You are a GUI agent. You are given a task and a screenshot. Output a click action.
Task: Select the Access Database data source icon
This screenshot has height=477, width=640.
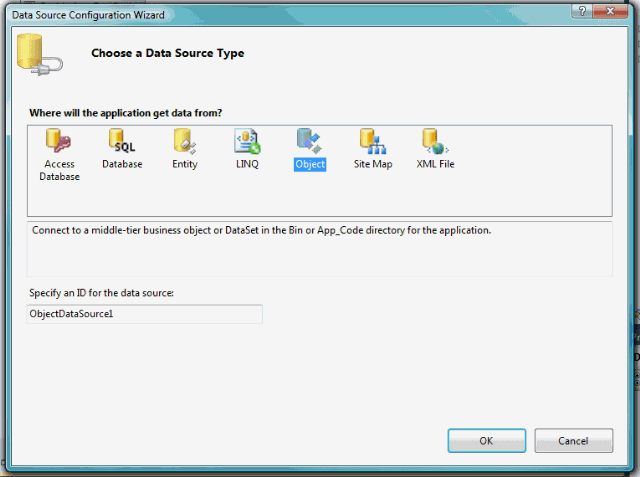click(58, 141)
